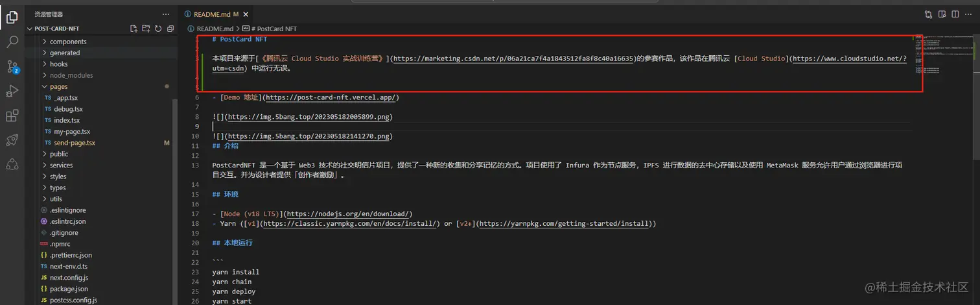Click the New Folder icon in explorer header
The width and height of the screenshot is (980, 305).
(x=146, y=29)
